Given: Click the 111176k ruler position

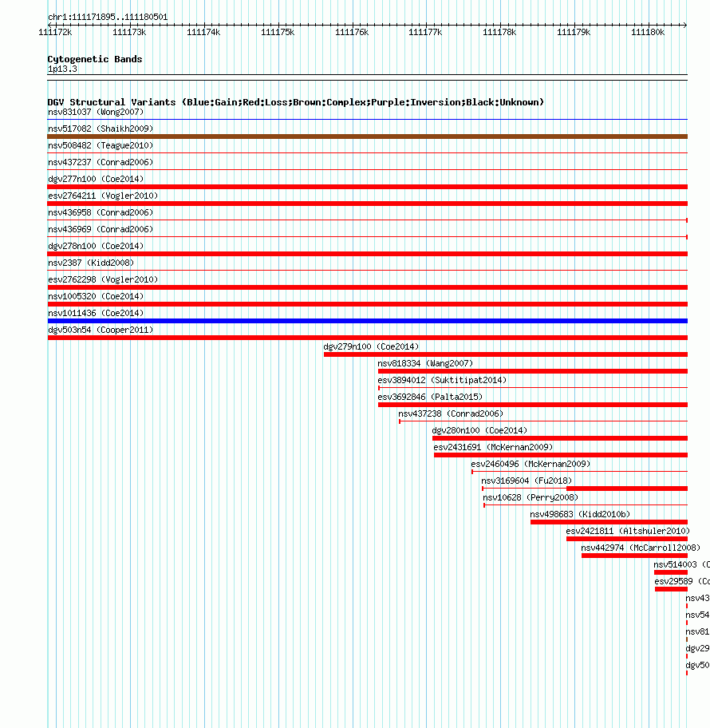Looking at the screenshot, I should coord(352,32).
